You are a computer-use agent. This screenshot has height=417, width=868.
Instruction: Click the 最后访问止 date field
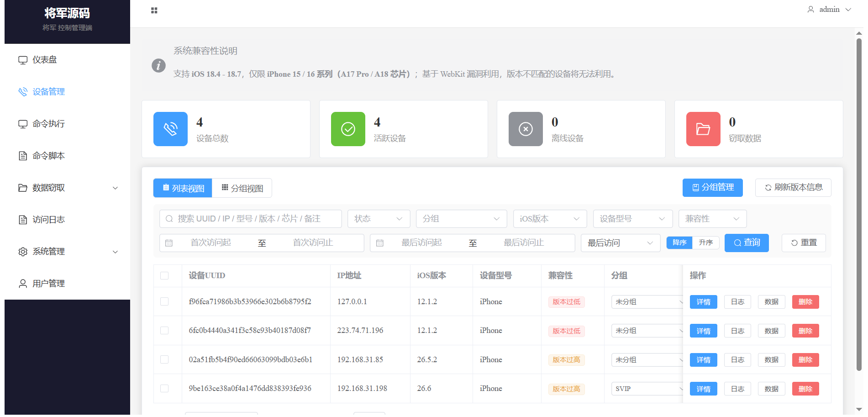[x=524, y=243]
